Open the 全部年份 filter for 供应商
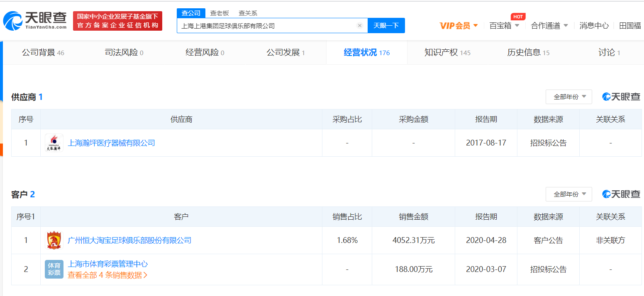Screen dimensions: 644x296 [569, 97]
